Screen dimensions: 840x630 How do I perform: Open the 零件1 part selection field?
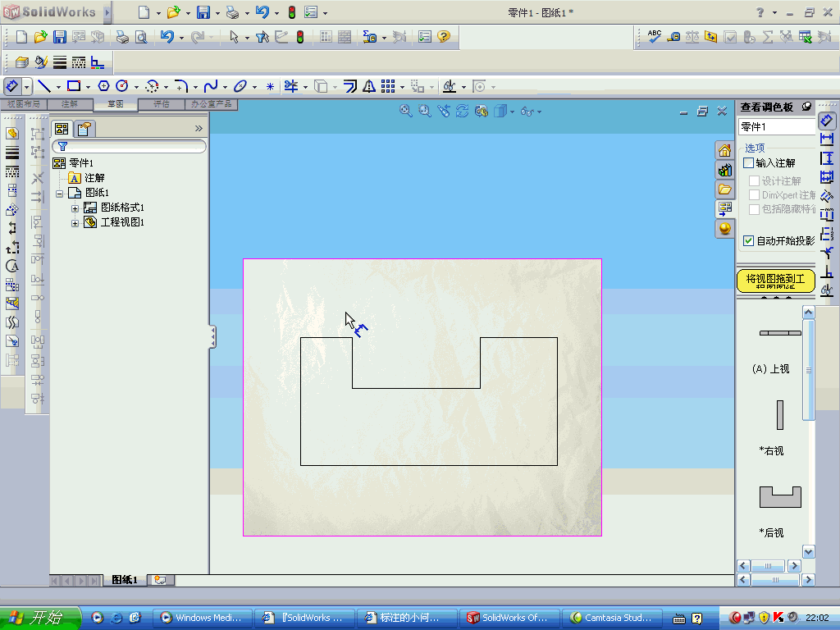click(x=777, y=126)
